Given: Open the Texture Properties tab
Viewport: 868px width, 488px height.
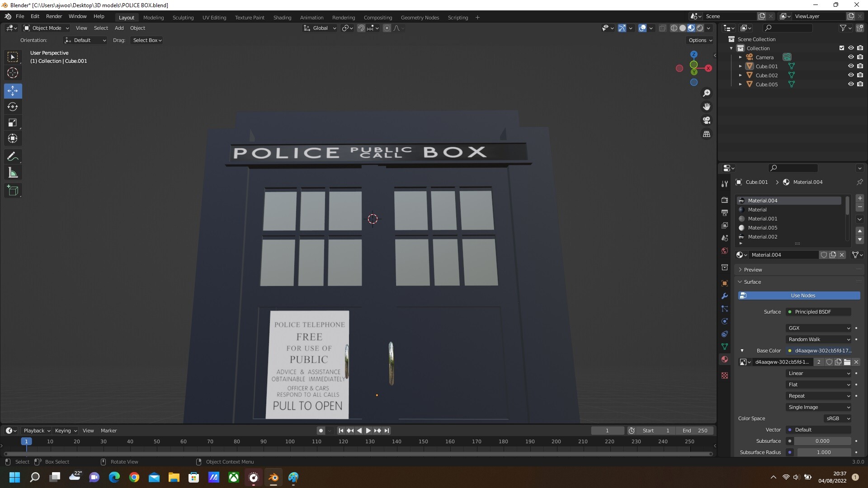Looking at the screenshot, I should click(x=725, y=375).
